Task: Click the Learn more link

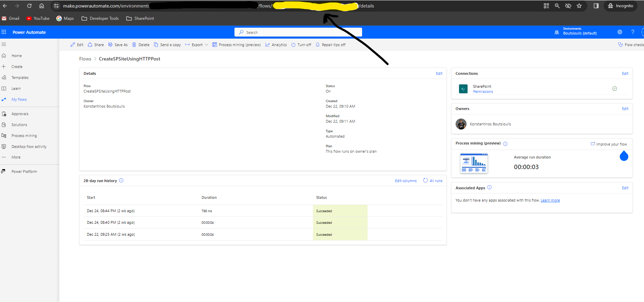Action: (x=550, y=200)
